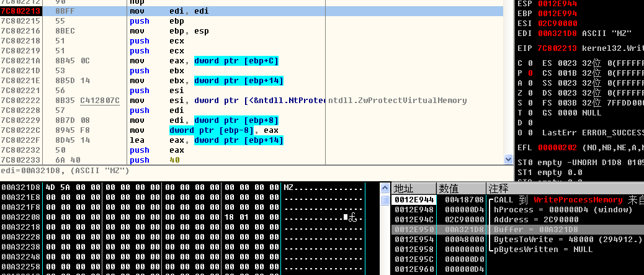
Task: Select stack address 0012E944 cell
Action: [x=414, y=200]
